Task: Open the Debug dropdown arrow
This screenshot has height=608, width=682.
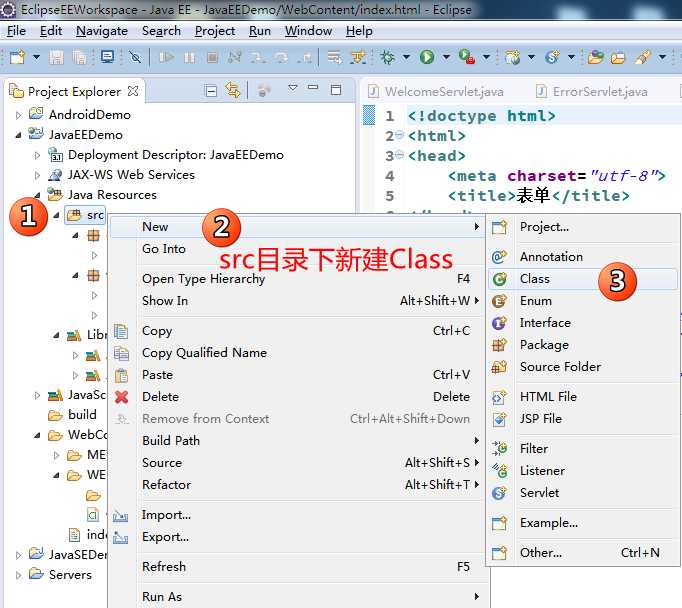Action: pos(406,57)
